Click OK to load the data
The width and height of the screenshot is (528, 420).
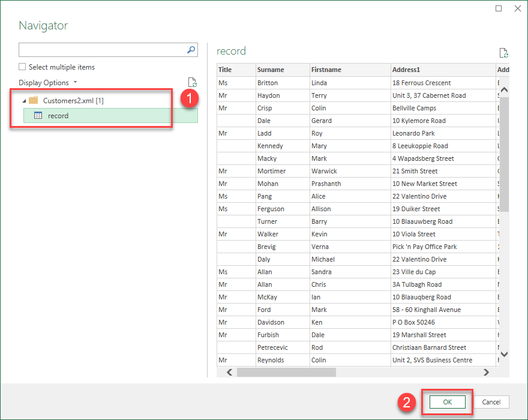[446, 402]
